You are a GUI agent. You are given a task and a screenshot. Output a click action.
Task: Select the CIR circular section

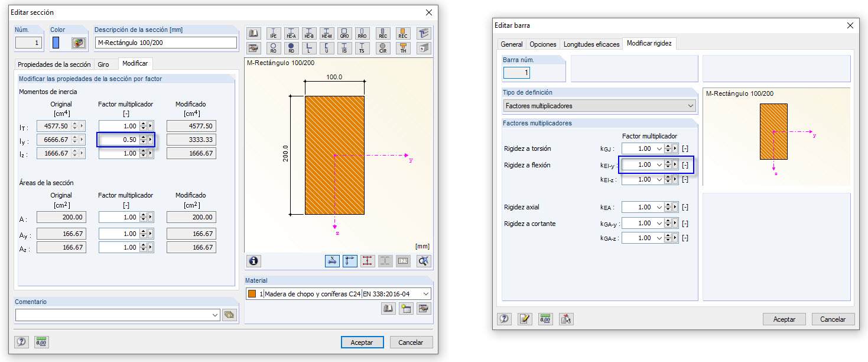(383, 48)
